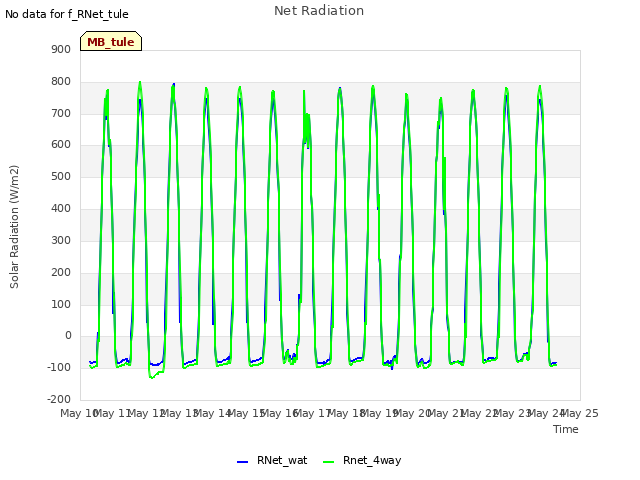Screen dimensions: 640x480
Task: Click the 300 y-axis tick label
Action: (x=61, y=240)
